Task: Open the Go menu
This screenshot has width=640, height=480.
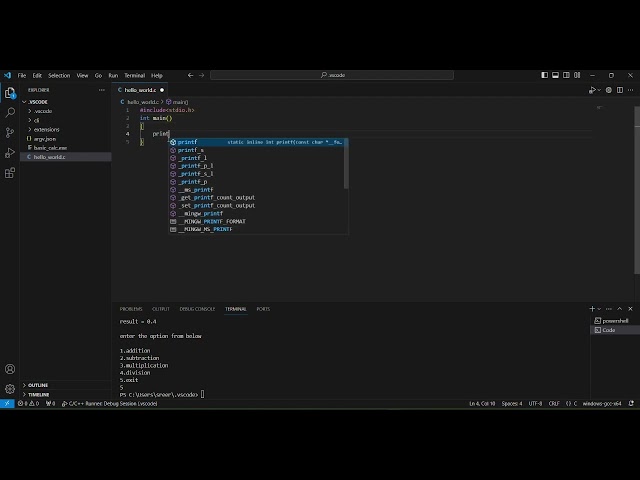Action: [x=98, y=76]
